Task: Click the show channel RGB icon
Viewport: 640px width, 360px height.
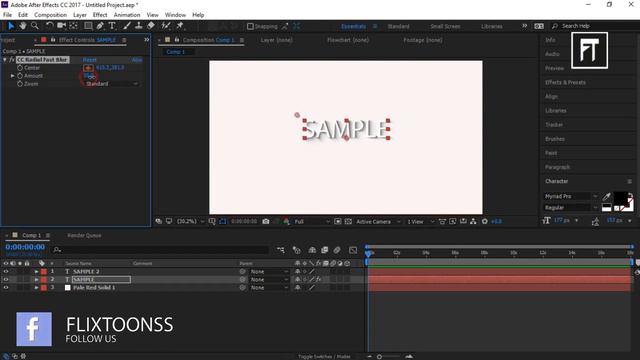Action: 287,221
